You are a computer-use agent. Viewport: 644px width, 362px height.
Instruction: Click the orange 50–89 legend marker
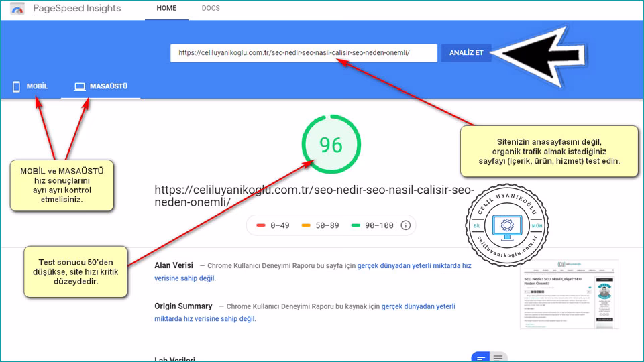pyautogui.click(x=306, y=225)
